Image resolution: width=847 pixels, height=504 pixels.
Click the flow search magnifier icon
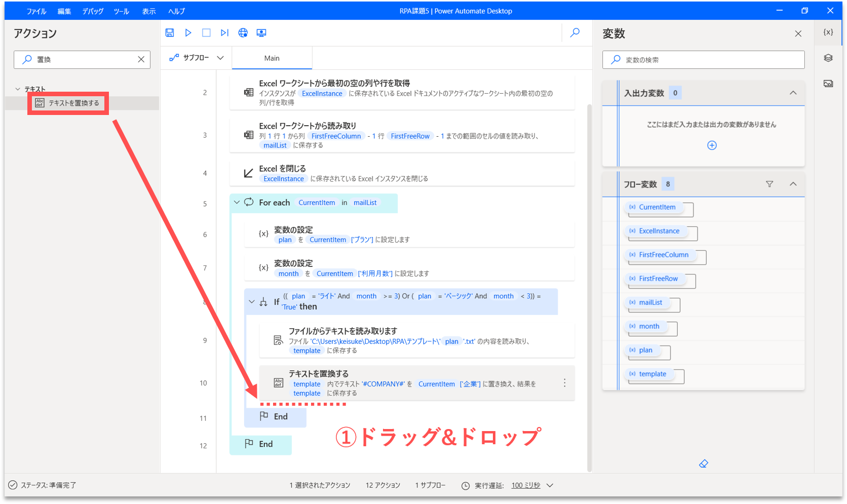575,33
